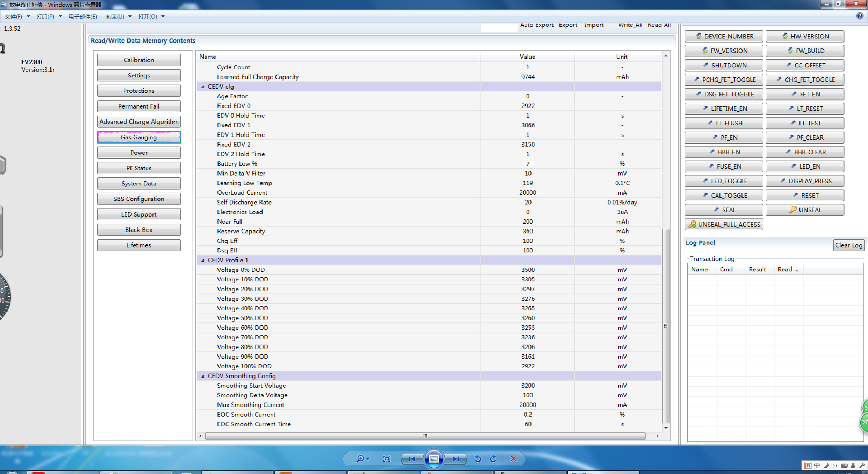This screenshot has width=868, height=474.
Task: Open the 打印(P) menu
Action: [x=49, y=17]
